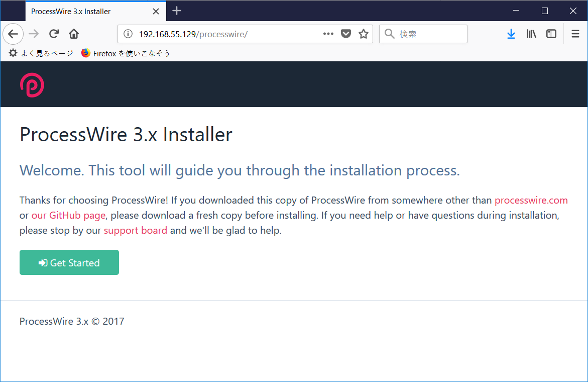Toggle the sidebar icon
Image resolution: width=588 pixels, height=382 pixels.
[x=551, y=34]
